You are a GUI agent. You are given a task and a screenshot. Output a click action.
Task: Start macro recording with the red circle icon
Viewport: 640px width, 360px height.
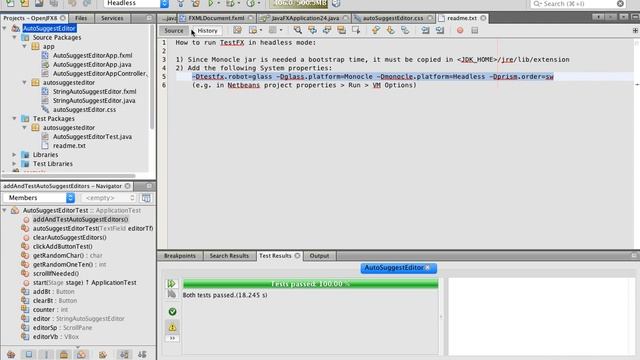click(460, 30)
